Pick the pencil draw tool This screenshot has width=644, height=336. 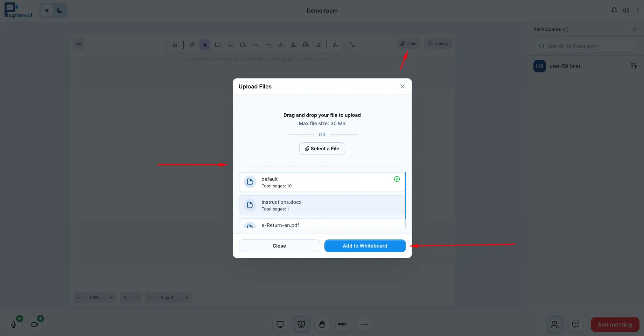pos(280,45)
